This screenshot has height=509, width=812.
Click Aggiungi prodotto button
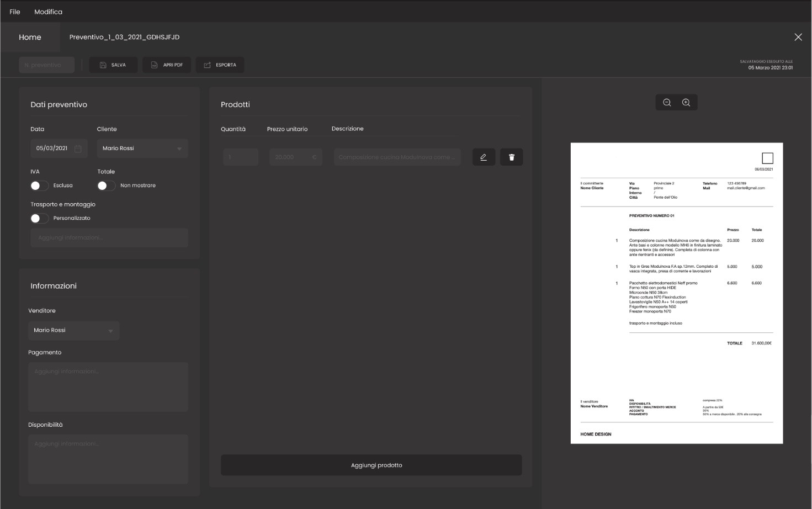[x=371, y=465]
